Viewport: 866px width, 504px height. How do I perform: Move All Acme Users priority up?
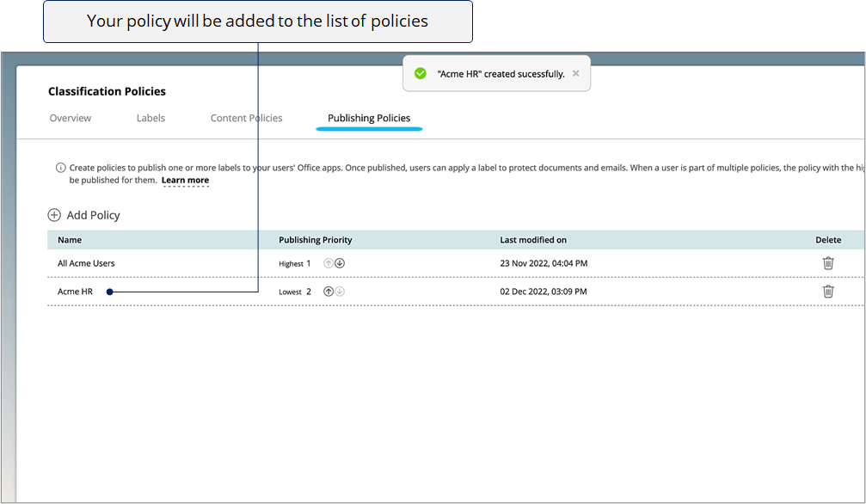[328, 263]
